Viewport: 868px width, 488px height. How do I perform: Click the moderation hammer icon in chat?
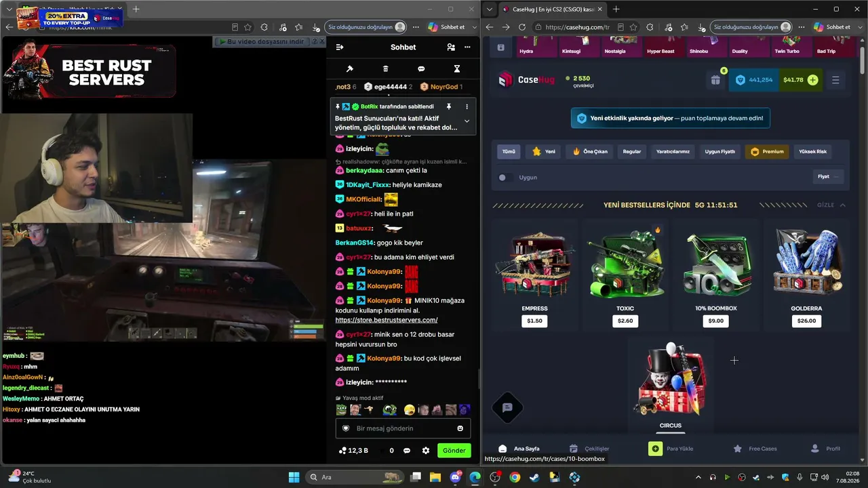pyautogui.click(x=350, y=69)
